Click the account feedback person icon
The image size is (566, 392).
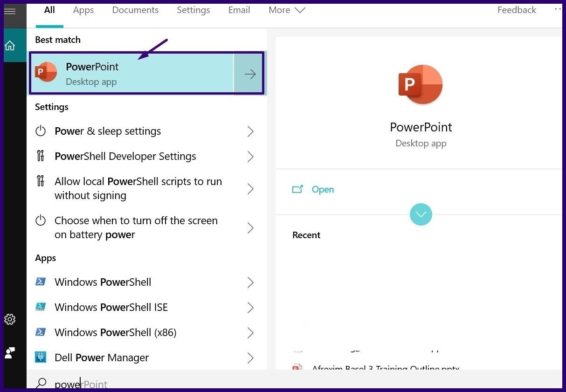coord(10,353)
